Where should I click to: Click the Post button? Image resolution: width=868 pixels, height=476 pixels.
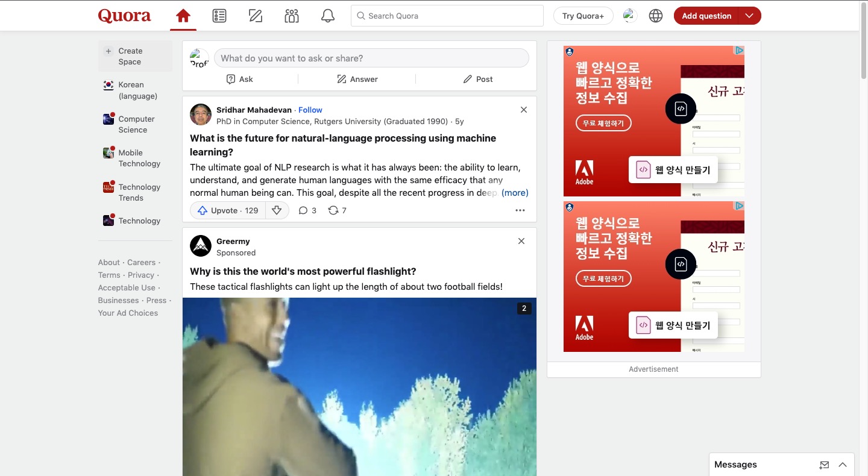tap(478, 79)
